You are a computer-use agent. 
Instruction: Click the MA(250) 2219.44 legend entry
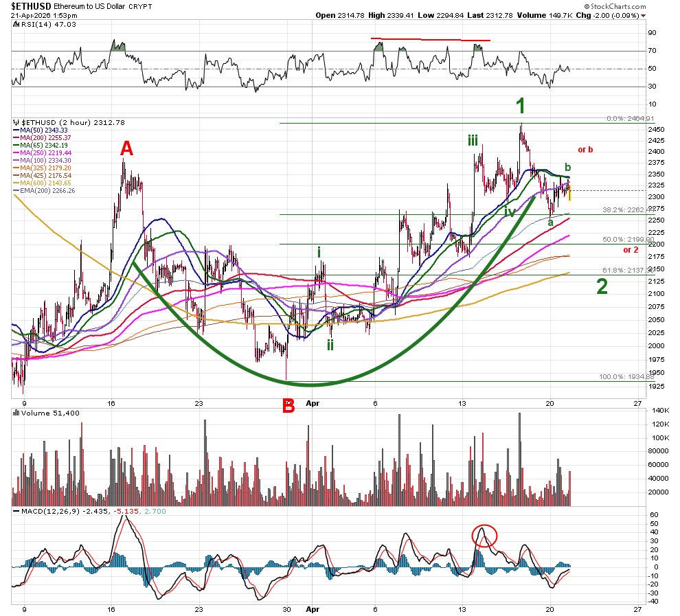coord(42,153)
